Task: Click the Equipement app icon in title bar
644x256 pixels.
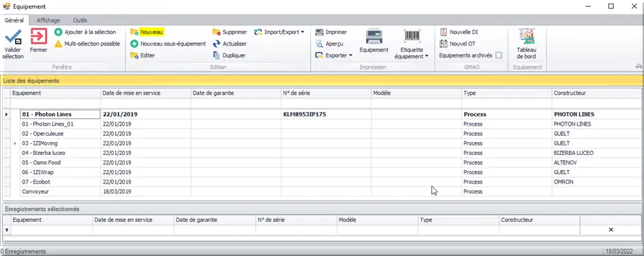Action: coord(6,6)
